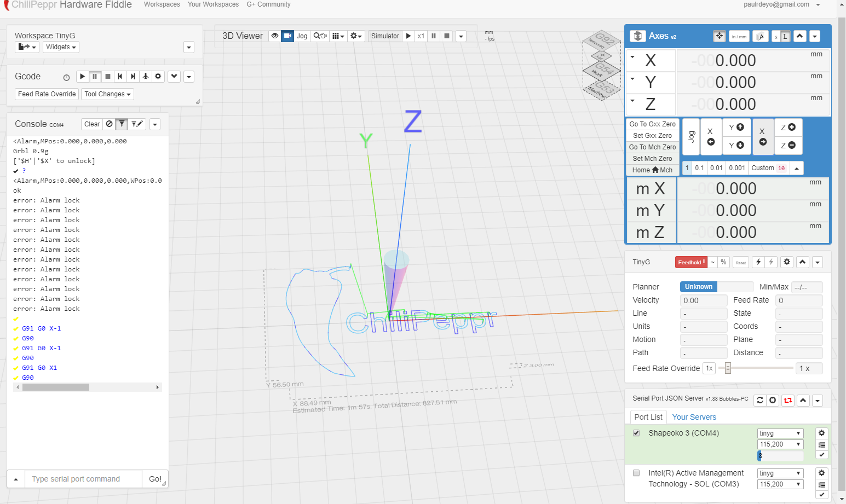This screenshot has width=846, height=504.
Task: Click TinyG percent queue flush button
Action: pos(723,263)
